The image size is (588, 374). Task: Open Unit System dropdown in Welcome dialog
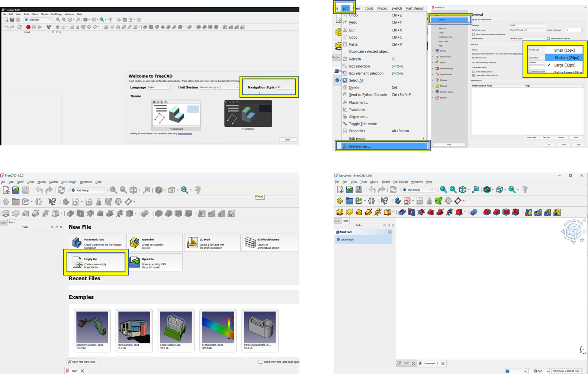(x=219, y=87)
